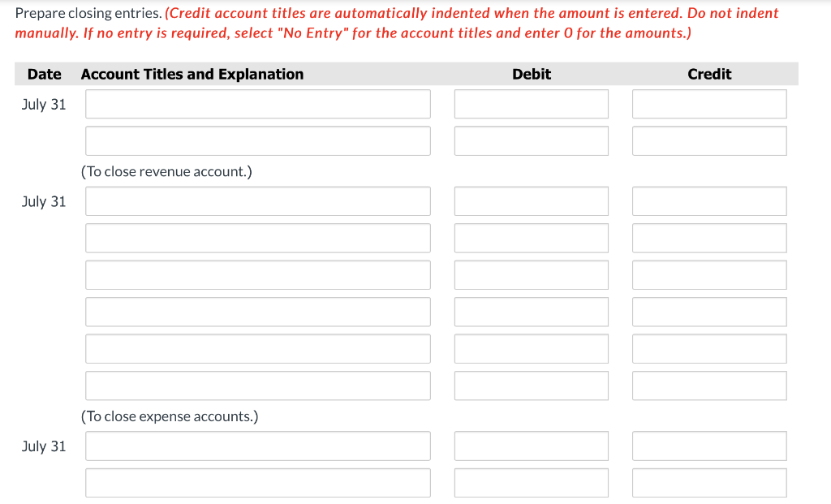Screen dimensions: 831x504
Task: Select the third account title box in expense entry
Action: point(257,274)
